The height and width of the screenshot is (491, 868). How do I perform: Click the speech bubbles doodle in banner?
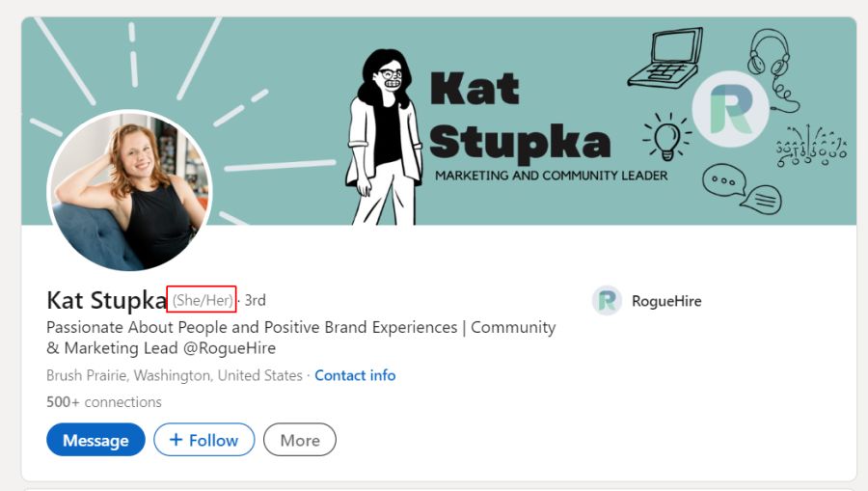(742, 189)
